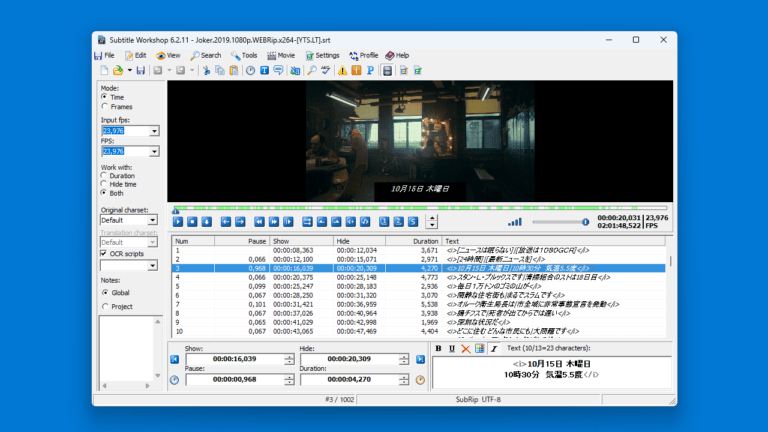This screenshot has height=432, width=768.
Task: Open the Search menu
Action: [206, 55]
